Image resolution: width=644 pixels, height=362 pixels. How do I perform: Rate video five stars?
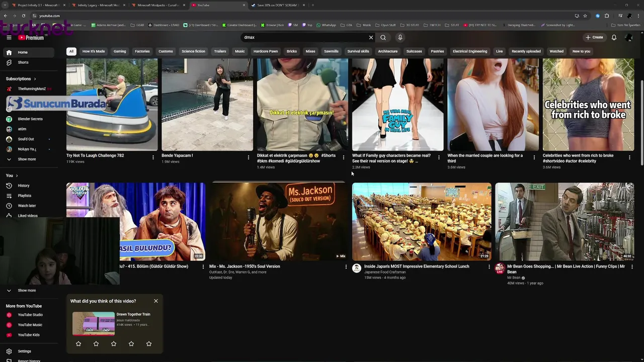click(x=149, y=344)
